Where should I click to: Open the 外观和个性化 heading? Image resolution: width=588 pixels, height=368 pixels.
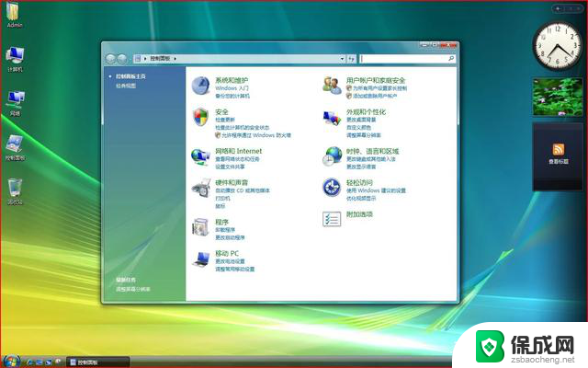pos(366,111)
